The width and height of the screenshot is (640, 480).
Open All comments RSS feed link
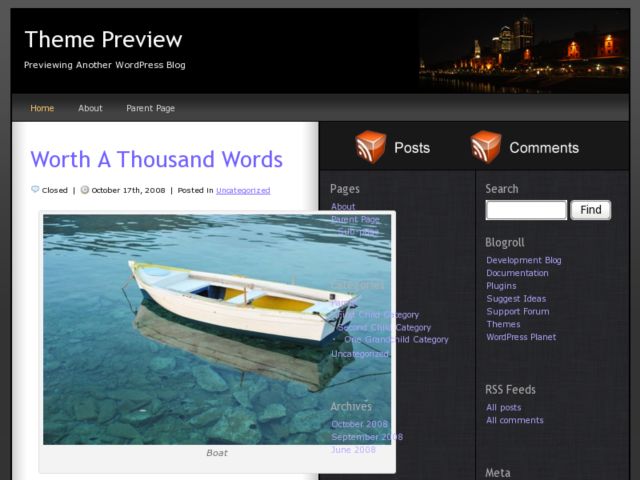tap(515, 420)
